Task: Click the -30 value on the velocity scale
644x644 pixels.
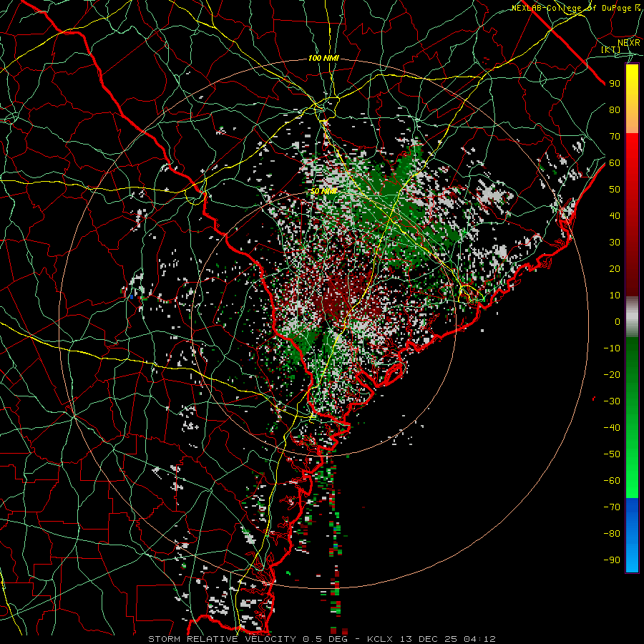Action: coord(612,401)
